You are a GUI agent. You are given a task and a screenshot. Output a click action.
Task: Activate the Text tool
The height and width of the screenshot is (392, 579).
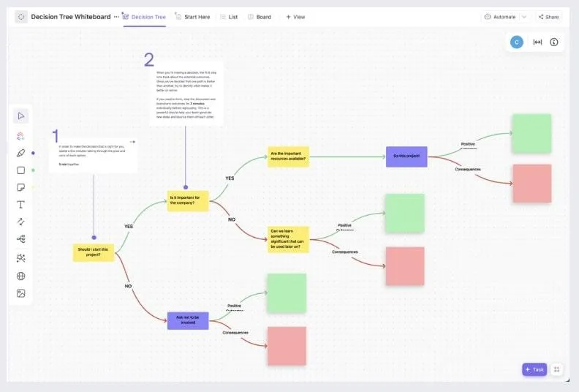point(21,205)
